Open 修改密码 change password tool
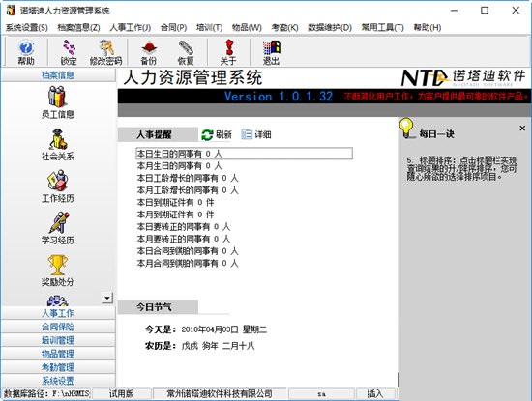 point(105,52)
